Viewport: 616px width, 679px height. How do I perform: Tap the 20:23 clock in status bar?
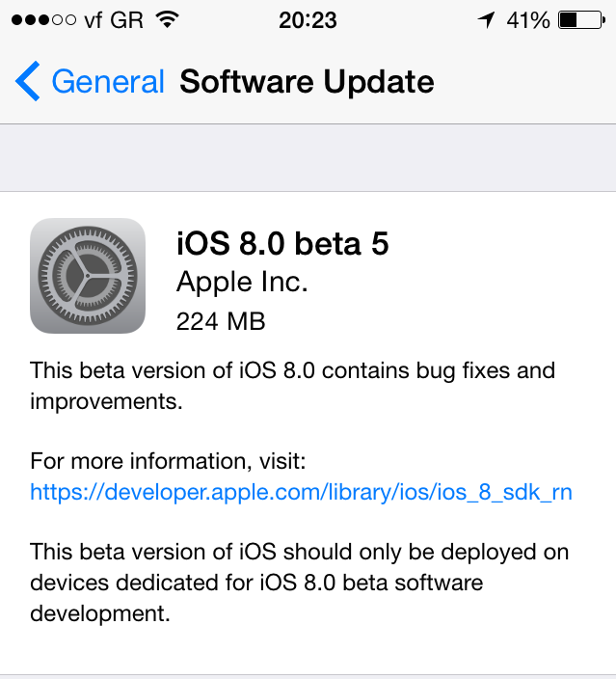tap(308, 20)
